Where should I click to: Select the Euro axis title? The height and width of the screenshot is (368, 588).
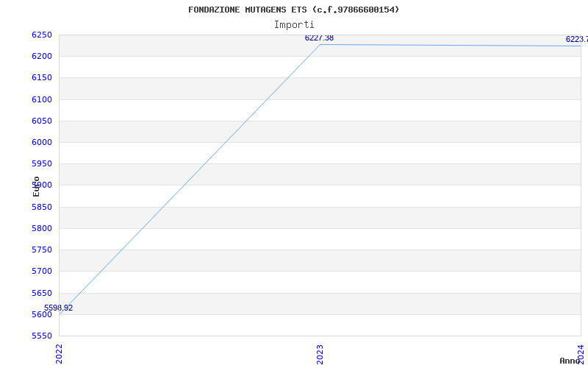pos(36,186)
